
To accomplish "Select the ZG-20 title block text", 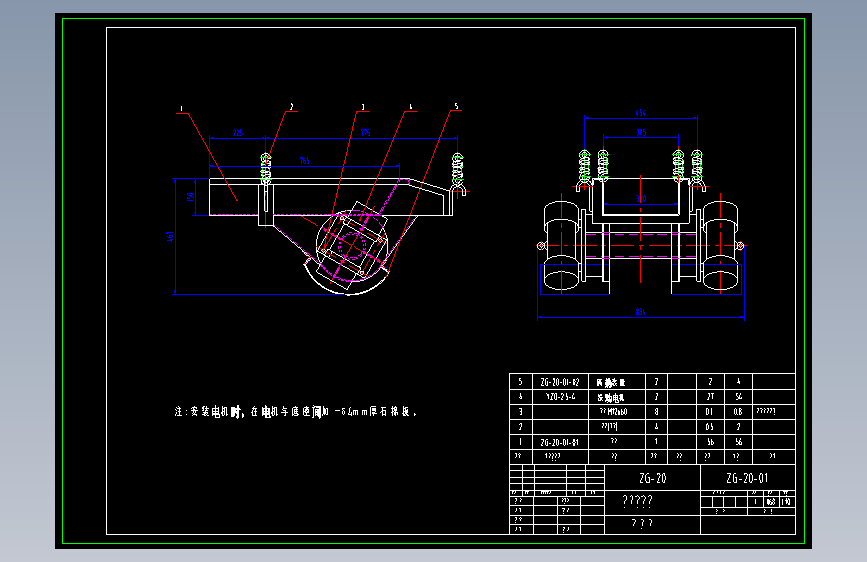I will 652,478.
